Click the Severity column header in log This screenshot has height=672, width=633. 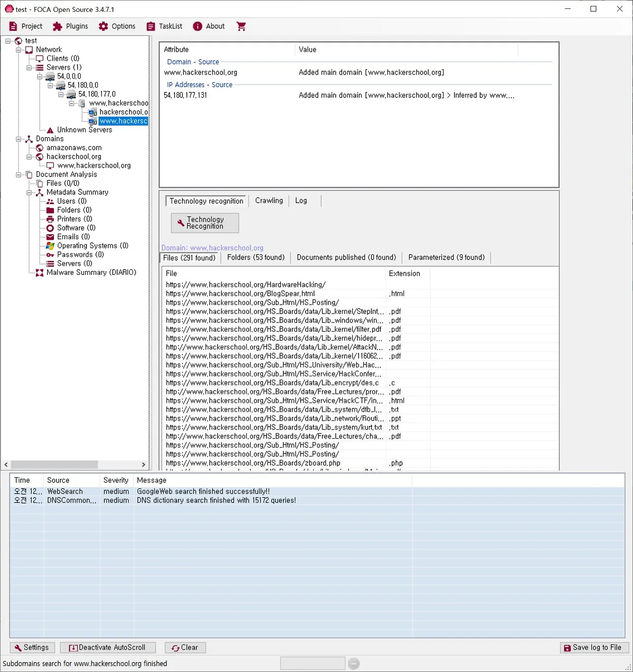click(116, 480)
